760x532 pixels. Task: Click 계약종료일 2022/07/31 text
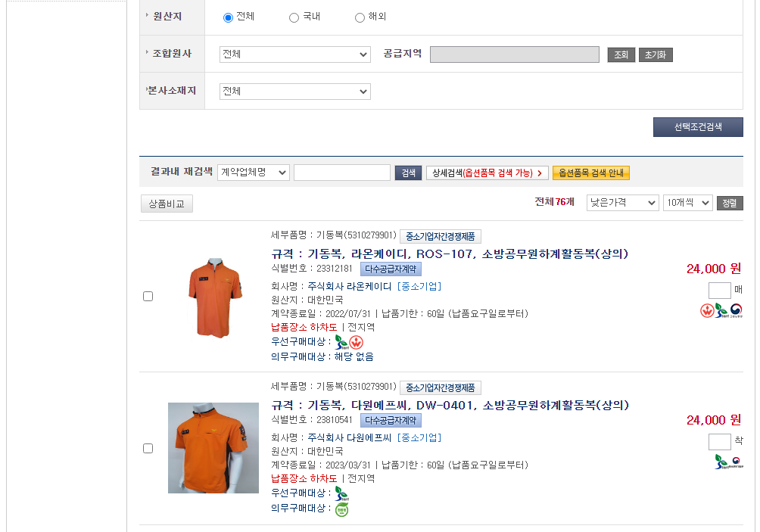[321, 313]
